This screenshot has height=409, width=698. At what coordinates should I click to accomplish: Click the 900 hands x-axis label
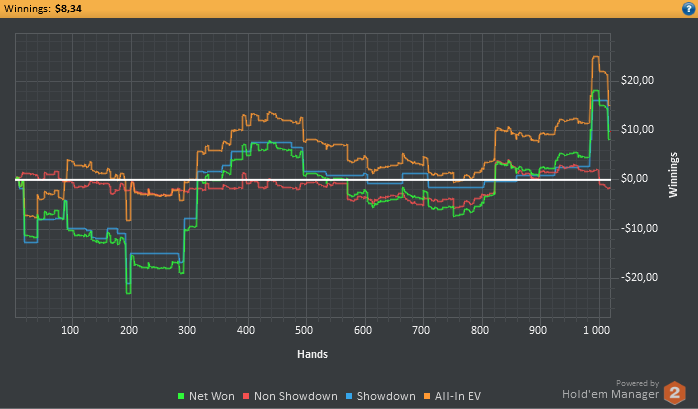(538, 330)
